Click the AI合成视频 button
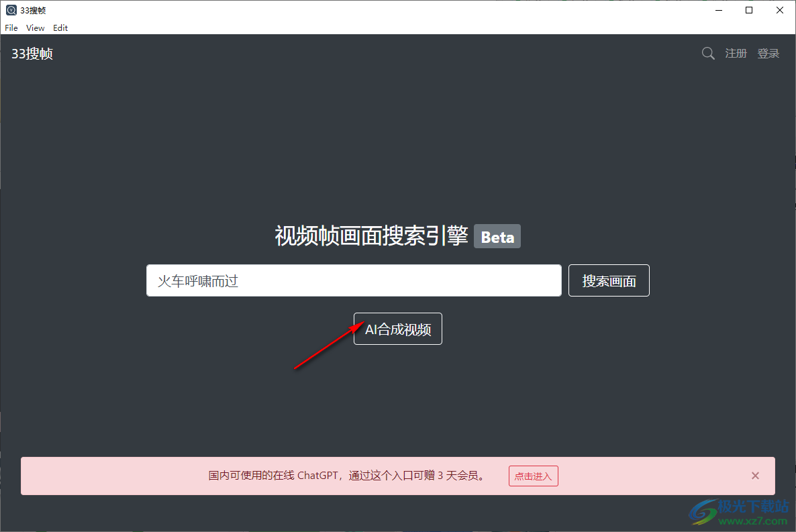 pyautogui.click(x=398, y=329)
